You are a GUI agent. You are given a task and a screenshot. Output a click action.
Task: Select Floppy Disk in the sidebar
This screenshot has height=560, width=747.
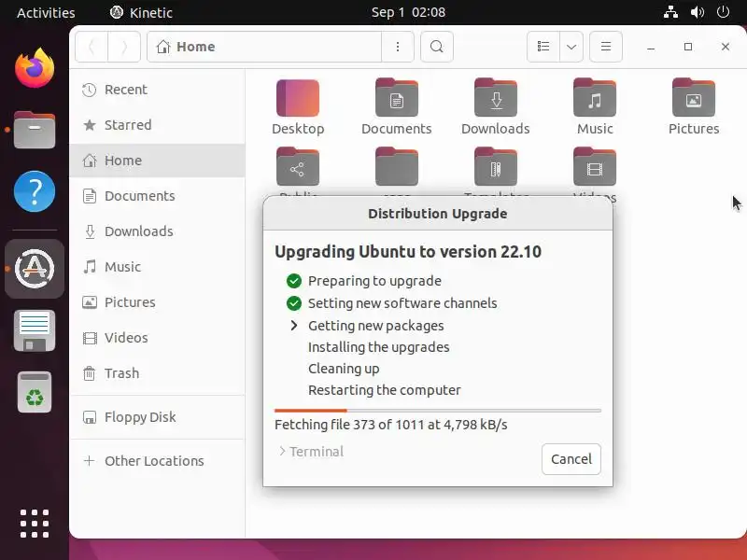click(x=157, y=417)
